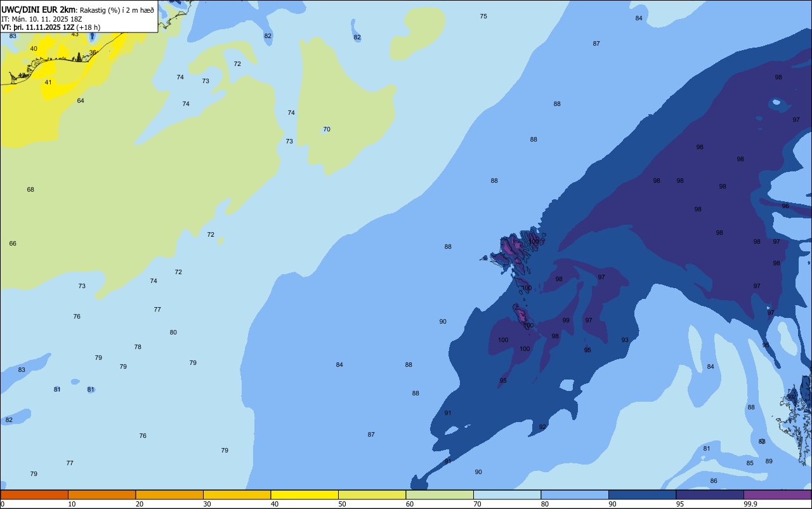Pick the light green 60–70 legend swatch
This screenshot has width=812, height=509.
click(440, 494)
